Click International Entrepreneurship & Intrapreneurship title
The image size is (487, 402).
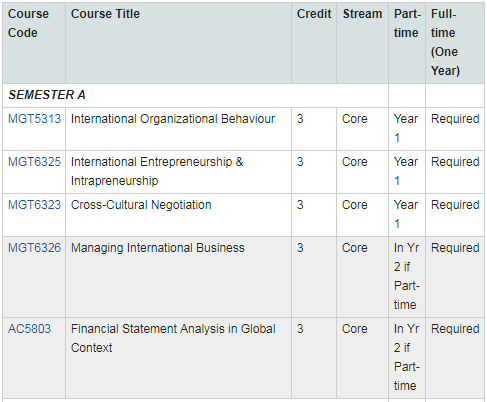157,171
